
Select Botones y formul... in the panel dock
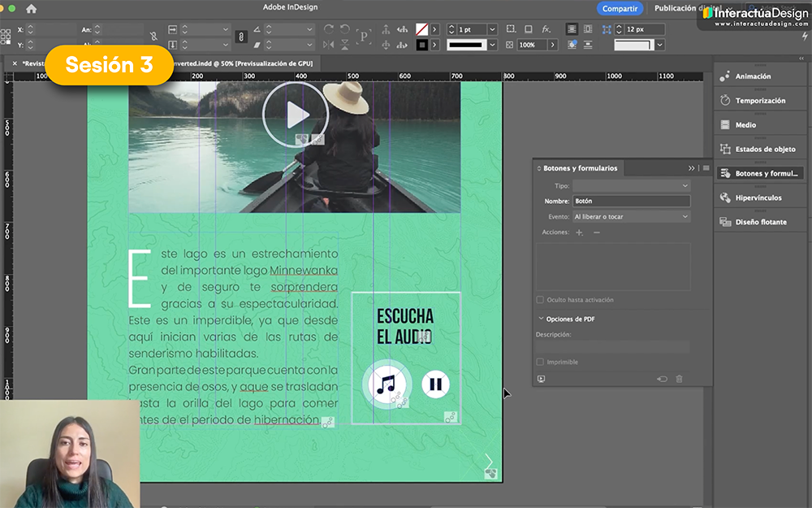(760, 173)
